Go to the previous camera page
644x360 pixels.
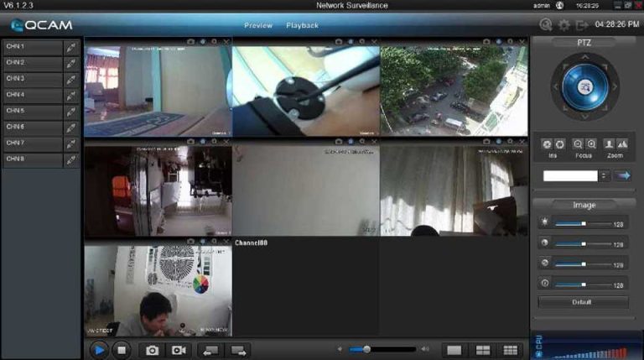(212, 349)
